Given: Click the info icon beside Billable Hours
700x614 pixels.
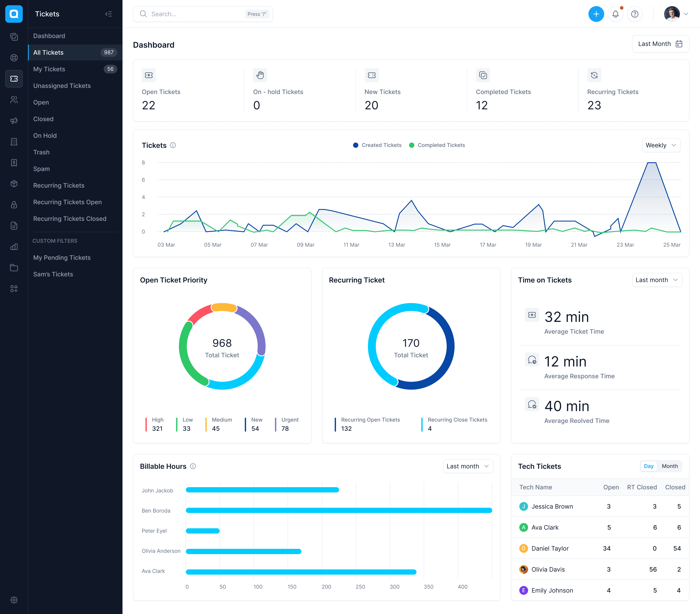Looking at the screenshot, I should click(193, 466).
